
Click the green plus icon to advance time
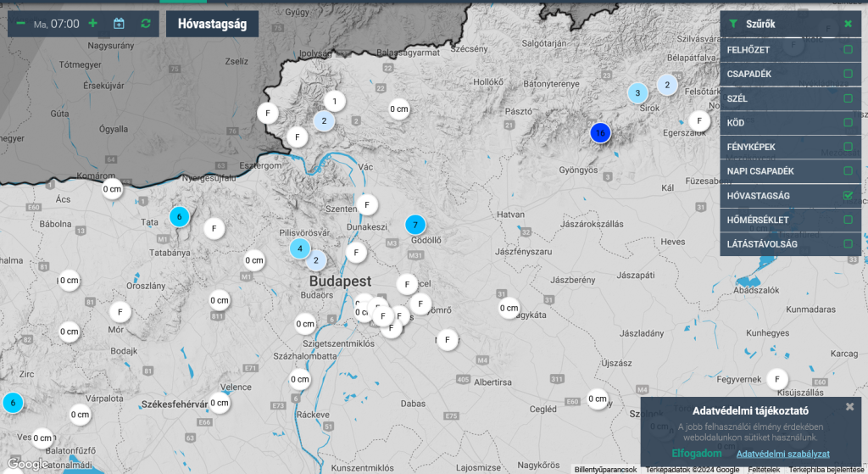[x=92, y=24]
